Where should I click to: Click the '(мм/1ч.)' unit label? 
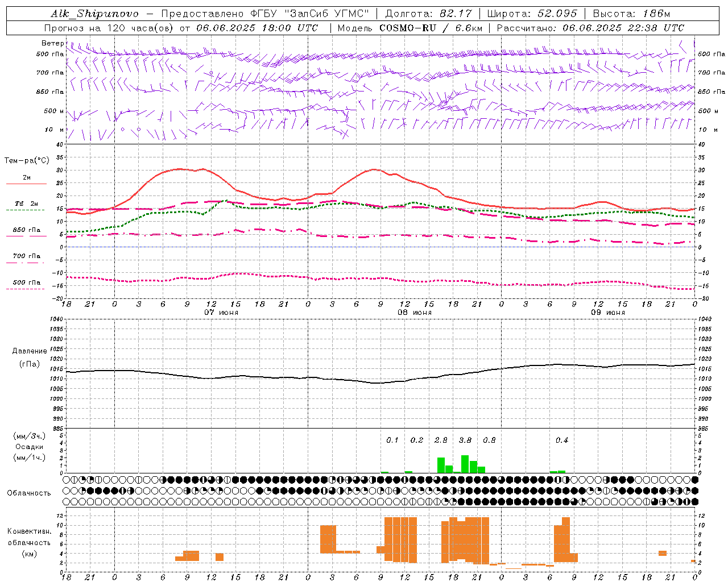click(x=29, y=458)
